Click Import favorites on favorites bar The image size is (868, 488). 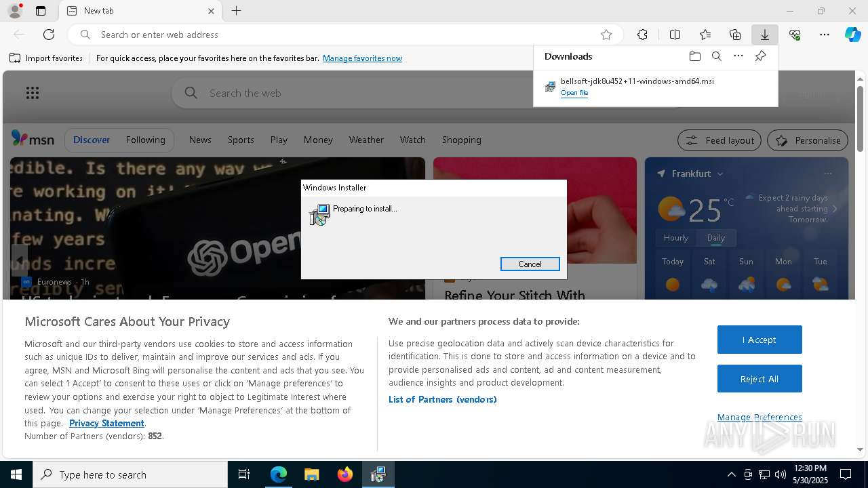tap(46, 58)
